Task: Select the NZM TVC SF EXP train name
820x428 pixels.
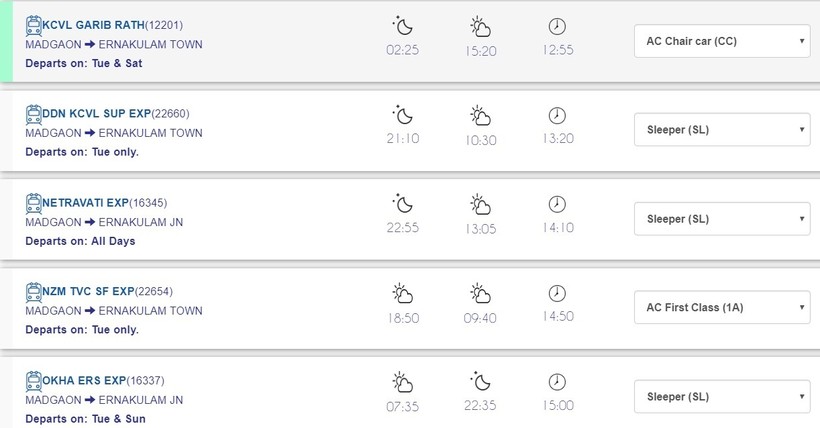Action: [88, 292]
